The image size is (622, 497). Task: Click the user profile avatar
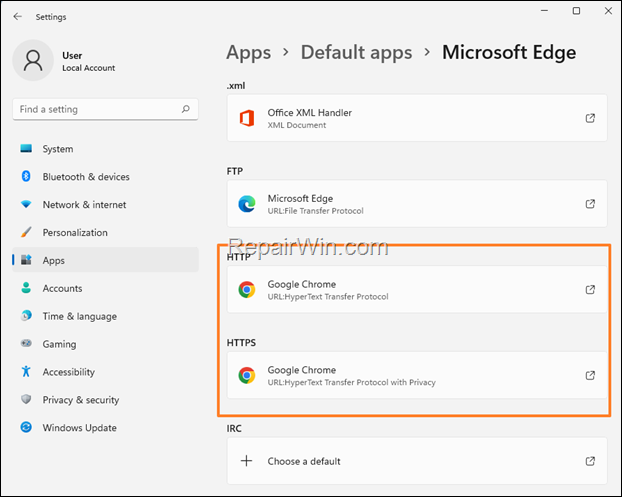point(33,60)
